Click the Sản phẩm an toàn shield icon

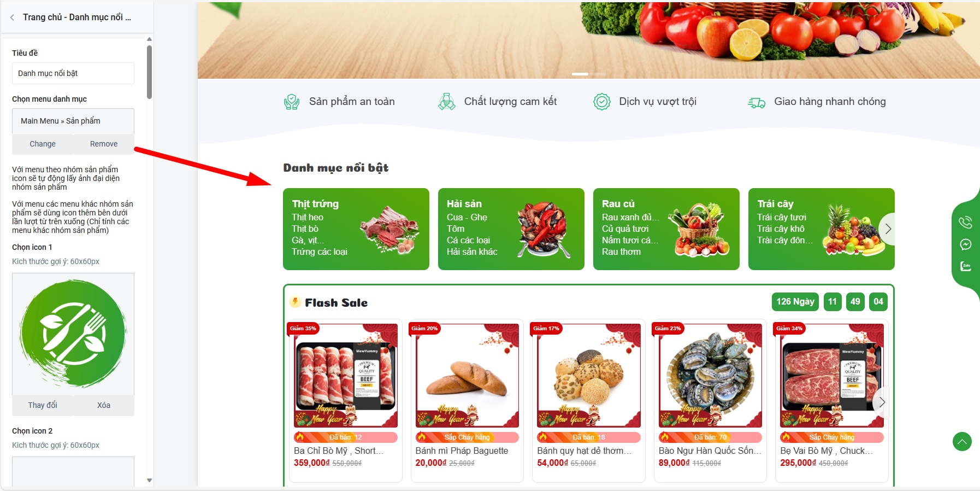[292, 102]
